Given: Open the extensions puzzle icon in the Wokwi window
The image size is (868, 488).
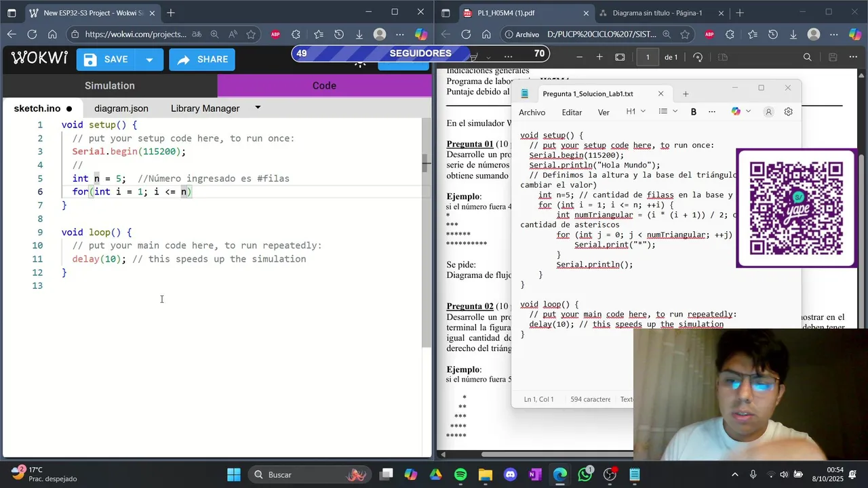Looking at the screenshot, I should pos(296,35).
